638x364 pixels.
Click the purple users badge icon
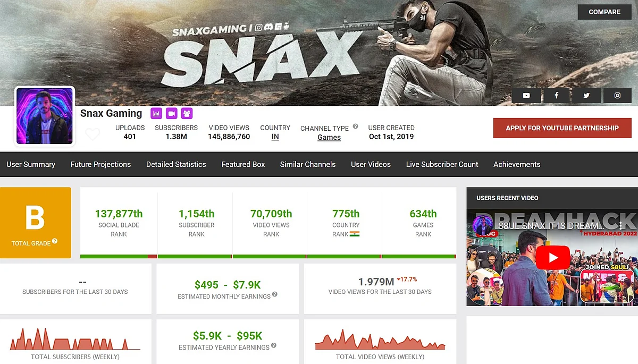point(187,113)
